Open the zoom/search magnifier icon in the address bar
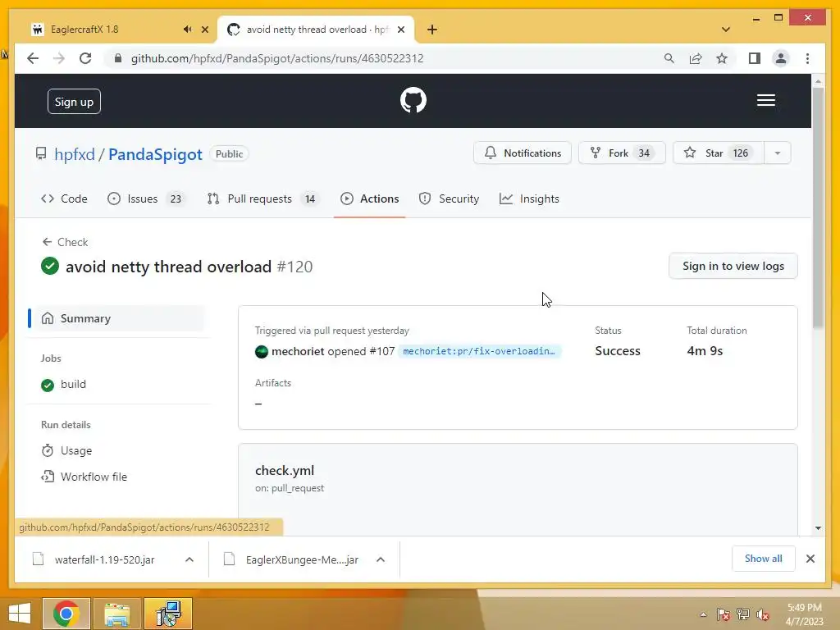This screenshot has width=840, height=630. [669, 58]
